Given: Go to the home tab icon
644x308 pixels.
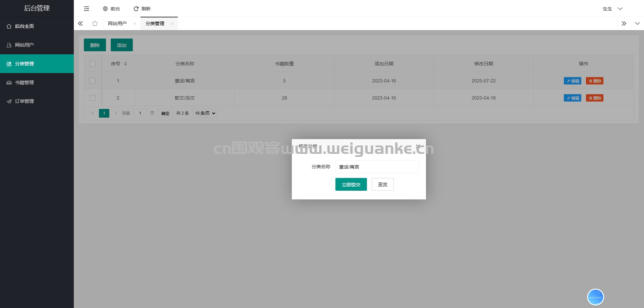Looking at the screenshot, I should pos(95,23).
